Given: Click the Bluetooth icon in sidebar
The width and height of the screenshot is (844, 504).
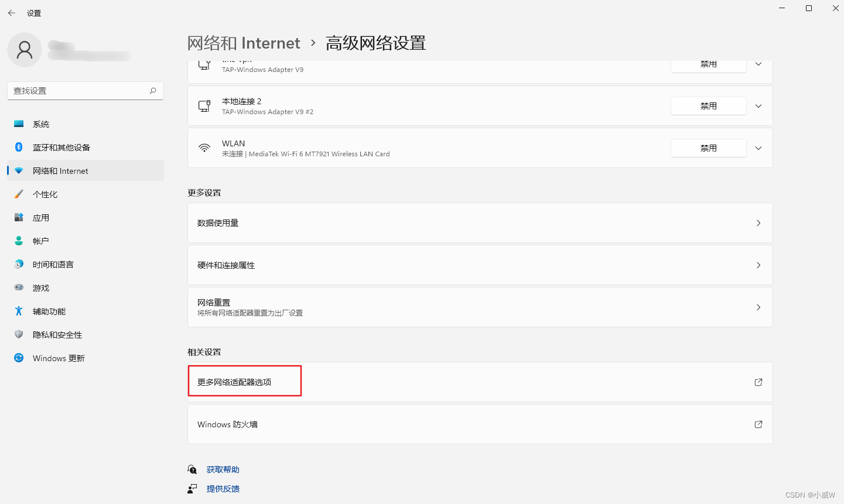Looking at the screenshot, I should tap(19, 148).
